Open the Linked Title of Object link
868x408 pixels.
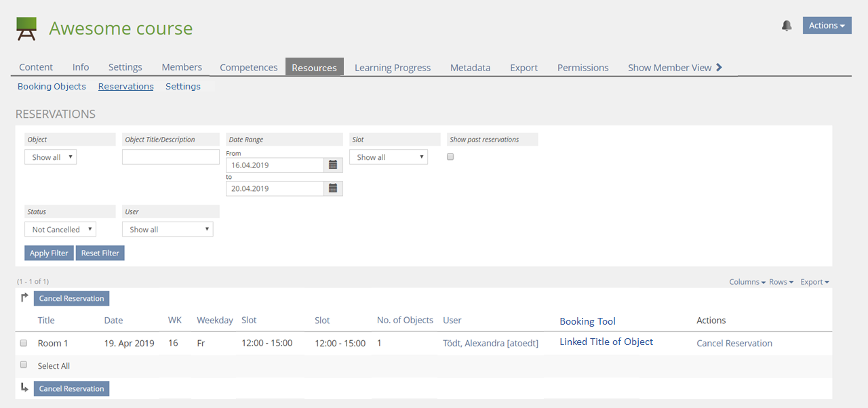pos(606,342)
